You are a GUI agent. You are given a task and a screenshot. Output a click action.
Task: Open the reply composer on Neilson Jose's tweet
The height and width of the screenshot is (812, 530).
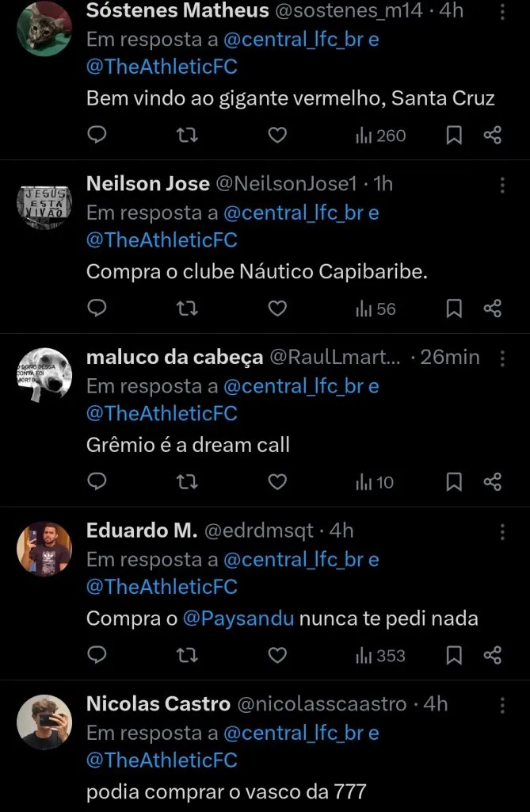(x=97, y=308)
